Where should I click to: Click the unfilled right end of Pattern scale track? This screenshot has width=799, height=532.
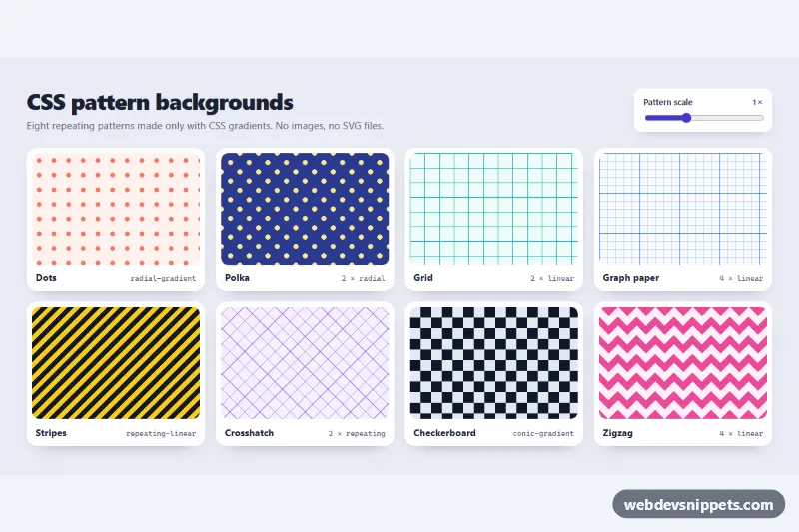tap(728, 118)
